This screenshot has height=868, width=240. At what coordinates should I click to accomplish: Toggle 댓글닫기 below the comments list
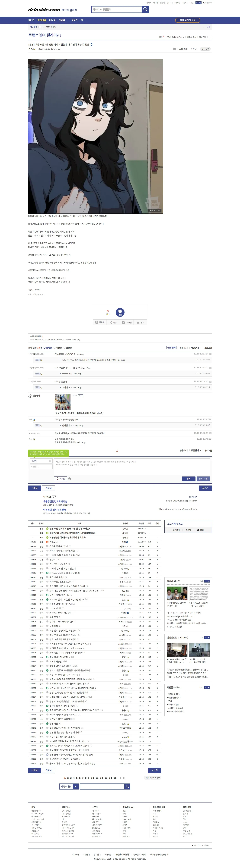[196, 451]
